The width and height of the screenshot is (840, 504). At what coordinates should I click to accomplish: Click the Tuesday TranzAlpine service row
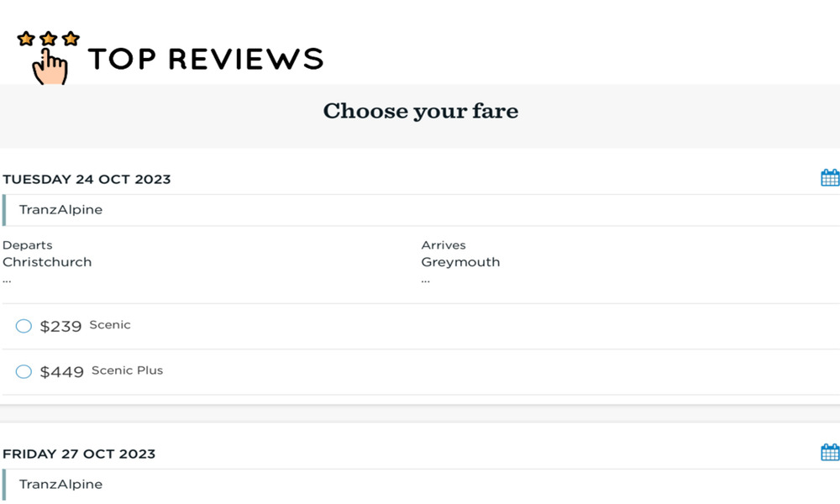(421, 210)
